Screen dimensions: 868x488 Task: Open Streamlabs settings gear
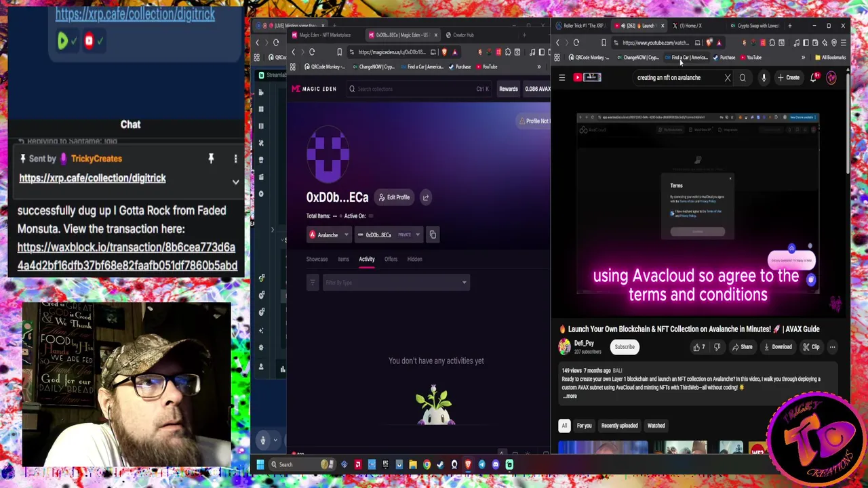click(261, 348)
